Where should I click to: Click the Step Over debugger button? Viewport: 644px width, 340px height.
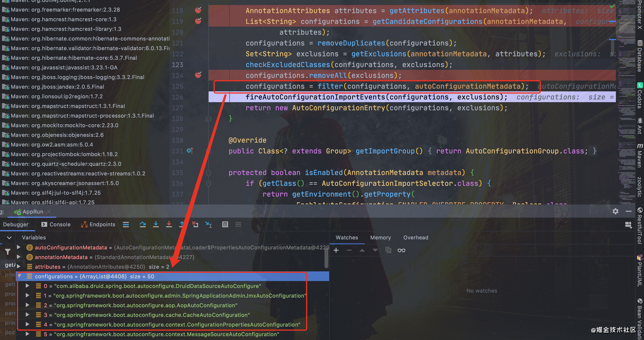pyautogui.click(x=142, y=224)
